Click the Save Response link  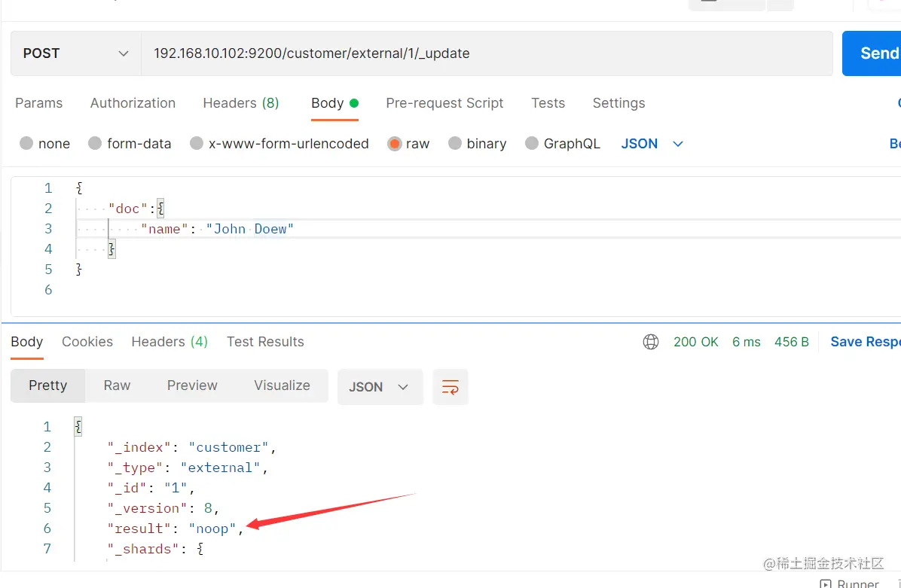[866, 343]
